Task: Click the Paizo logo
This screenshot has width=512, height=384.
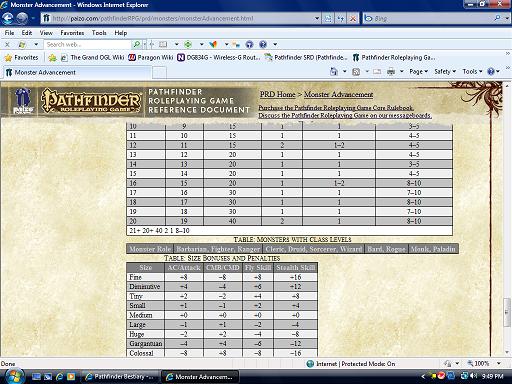Action: pyautogui.click(x=23, y=101)
